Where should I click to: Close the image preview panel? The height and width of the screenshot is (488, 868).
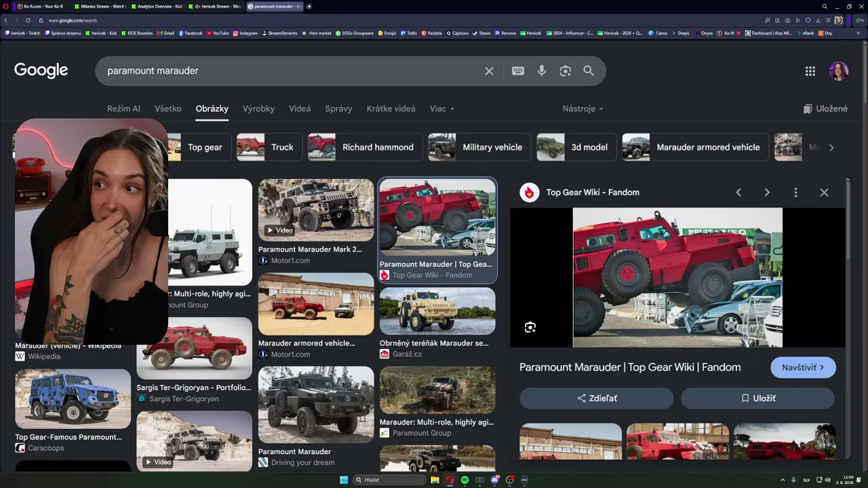(824, 192)
